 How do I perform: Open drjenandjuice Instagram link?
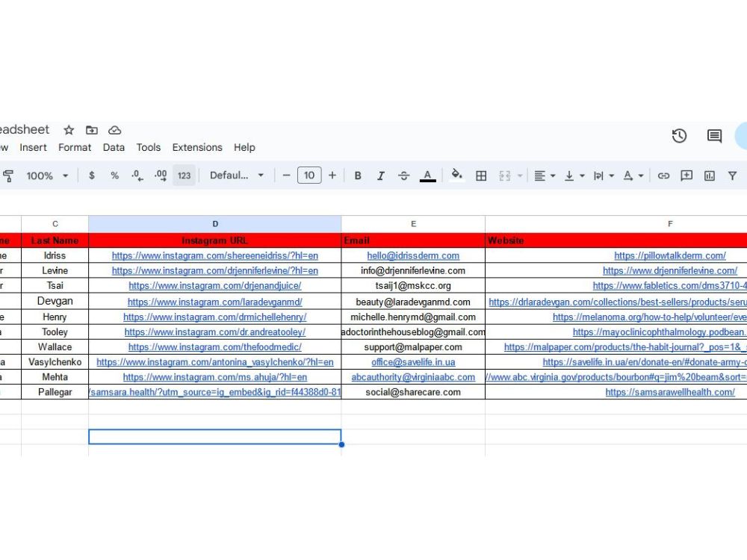pyautogui.click(x=215, y=286)
